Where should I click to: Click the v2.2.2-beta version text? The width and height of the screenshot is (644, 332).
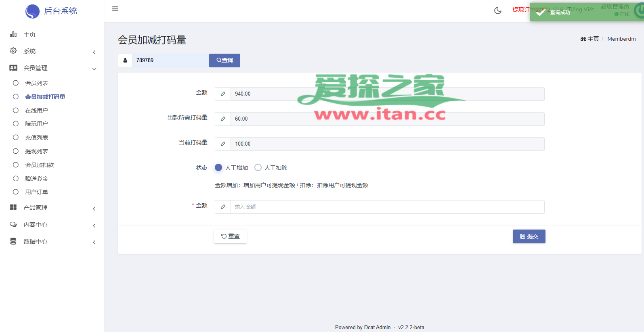411,328
